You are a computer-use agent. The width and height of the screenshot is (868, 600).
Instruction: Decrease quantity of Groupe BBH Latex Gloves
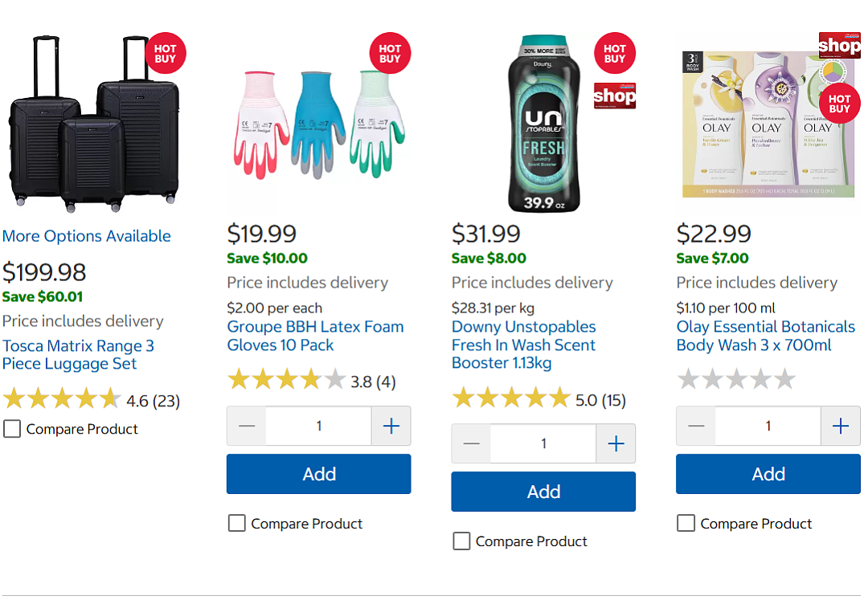247,426
